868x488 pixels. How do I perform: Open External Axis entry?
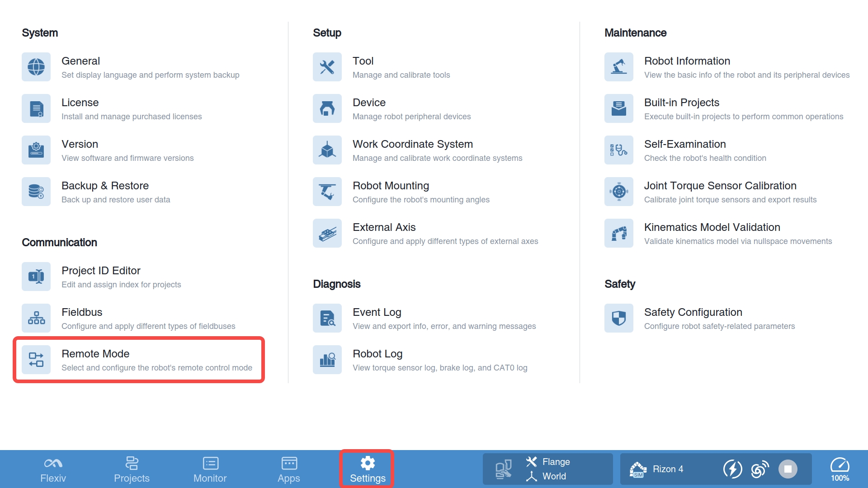(x=425, y=233)
